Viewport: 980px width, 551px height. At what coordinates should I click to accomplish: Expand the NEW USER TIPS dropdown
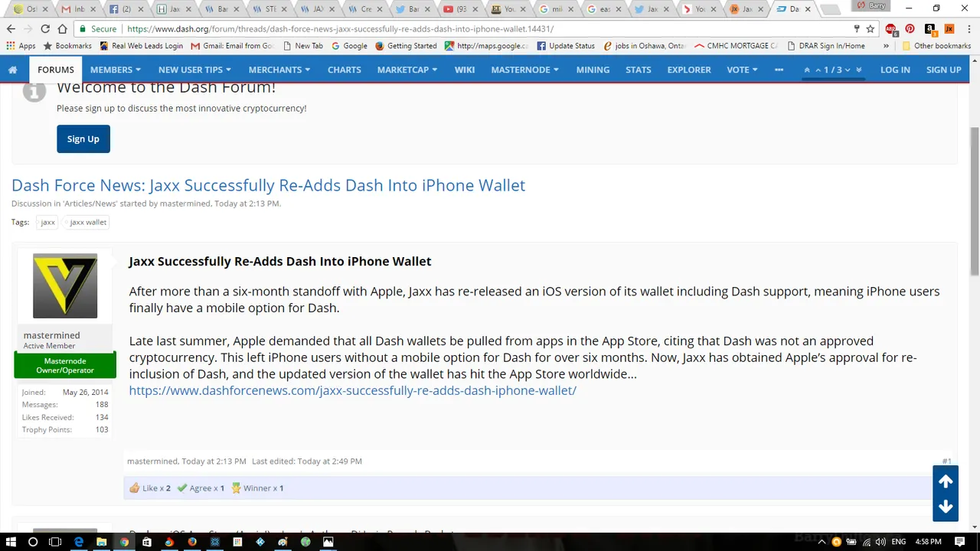pos(194,70)
